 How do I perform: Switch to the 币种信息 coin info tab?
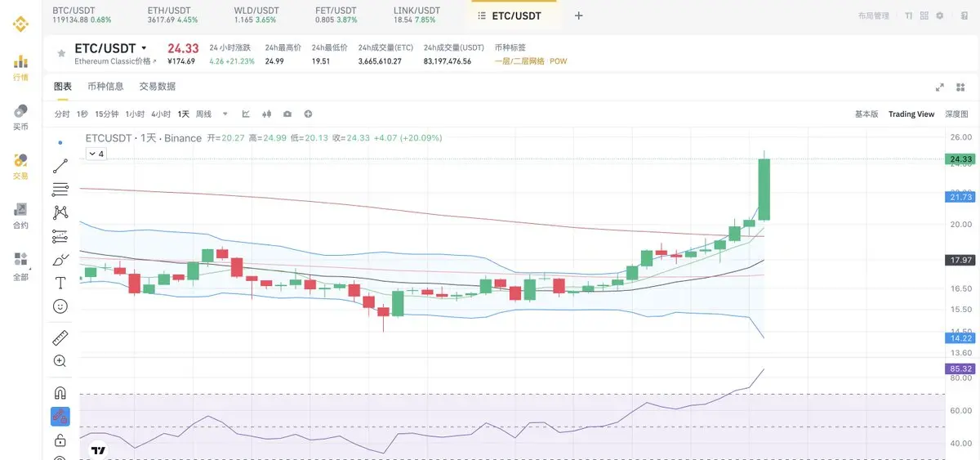pyautogui.click(x=105, y=87)
